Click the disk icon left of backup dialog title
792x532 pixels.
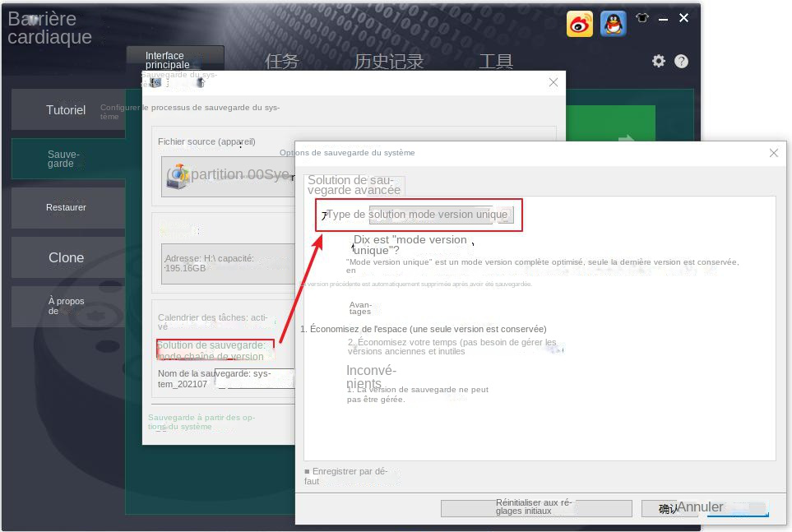155,83
